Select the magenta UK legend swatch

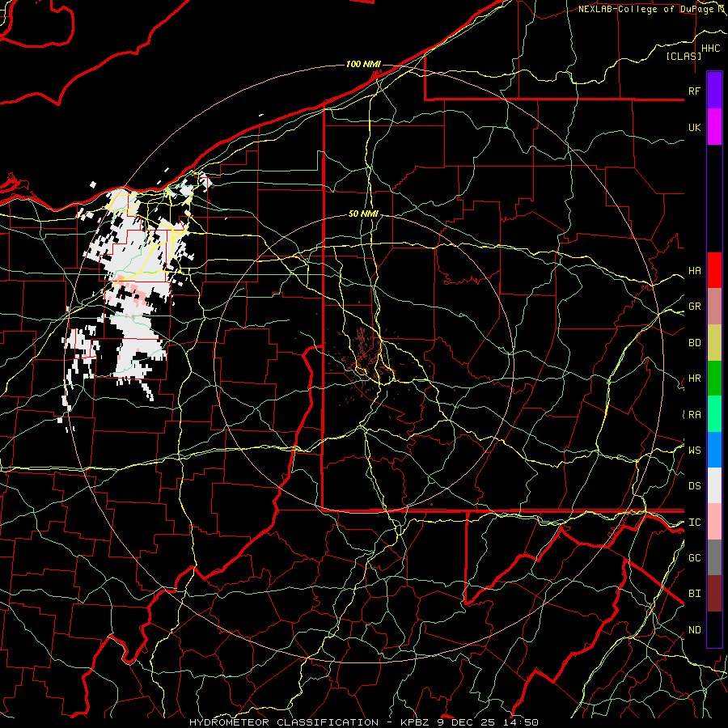pos(714,127)
